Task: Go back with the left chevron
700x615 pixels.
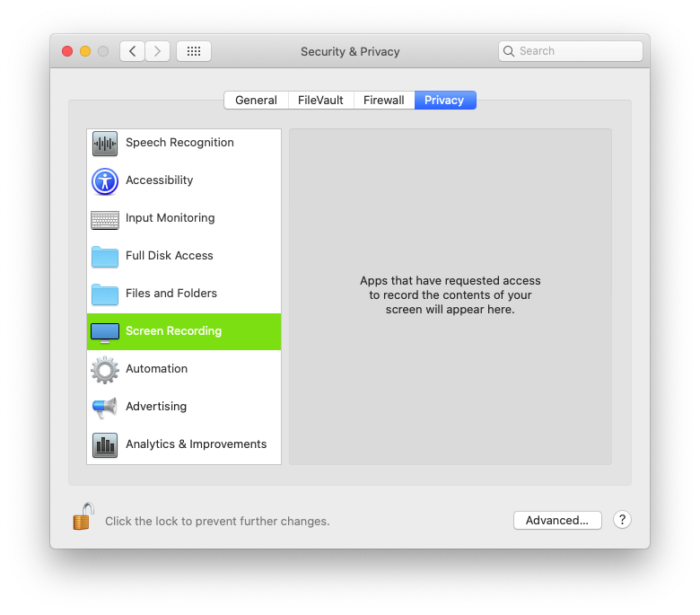Action: (x=132, y=51)
